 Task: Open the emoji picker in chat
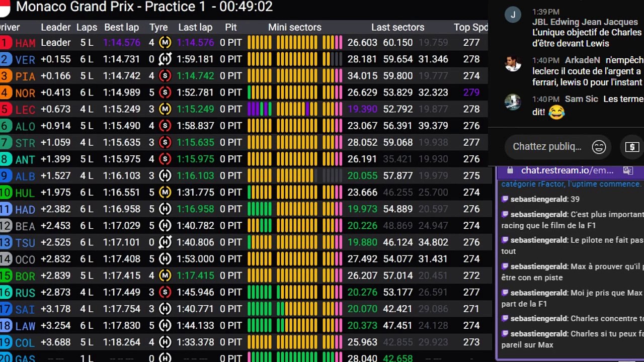pos(599,147)
